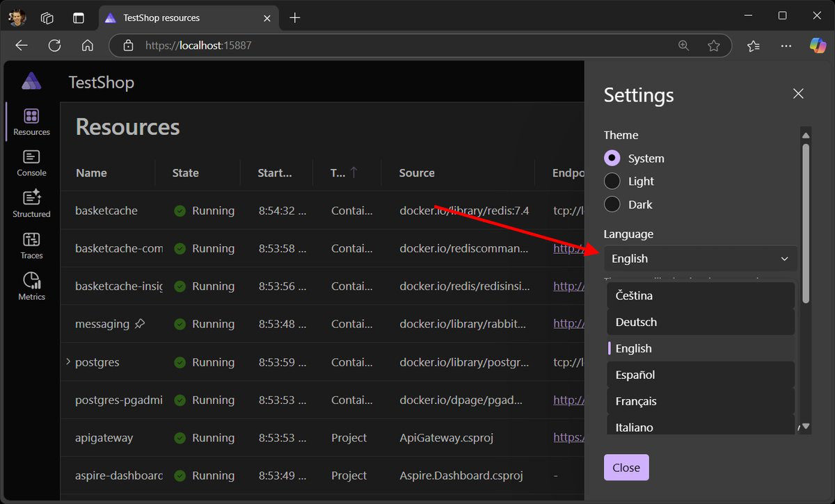The image size is (835, 504).
Task: Refresh the page
Action: pos(54,45)
